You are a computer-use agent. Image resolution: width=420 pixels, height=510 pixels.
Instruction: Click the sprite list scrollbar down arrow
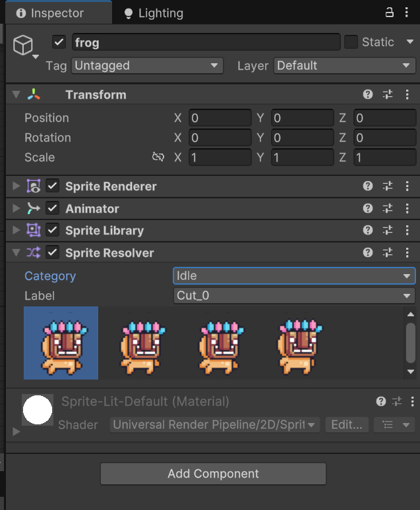pyautogui.click(x=411, y=372)
